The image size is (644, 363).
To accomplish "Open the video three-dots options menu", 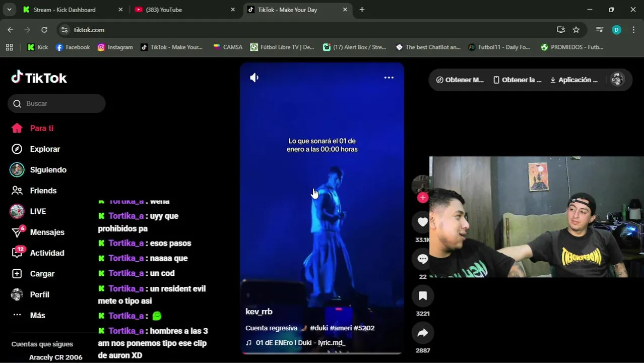I will tap(389, 78).
